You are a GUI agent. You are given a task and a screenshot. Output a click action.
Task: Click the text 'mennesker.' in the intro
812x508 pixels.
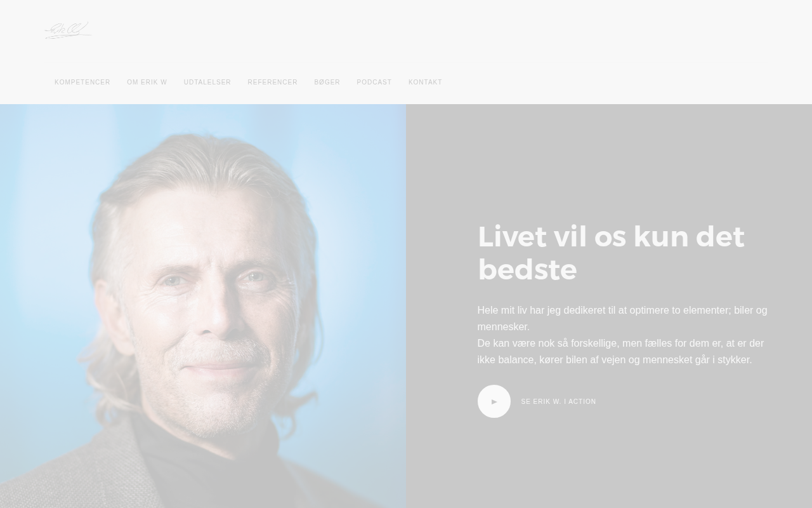[504, 326]
